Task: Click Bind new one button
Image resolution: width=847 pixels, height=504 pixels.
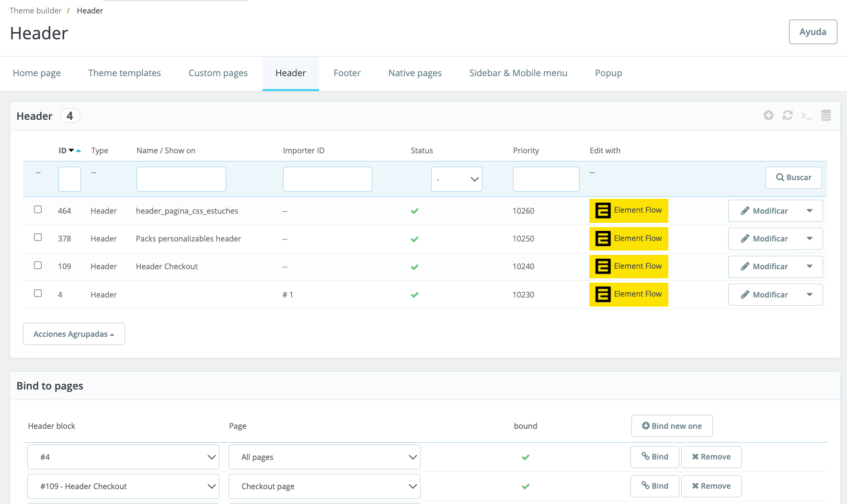Action: tap(672, 426)
